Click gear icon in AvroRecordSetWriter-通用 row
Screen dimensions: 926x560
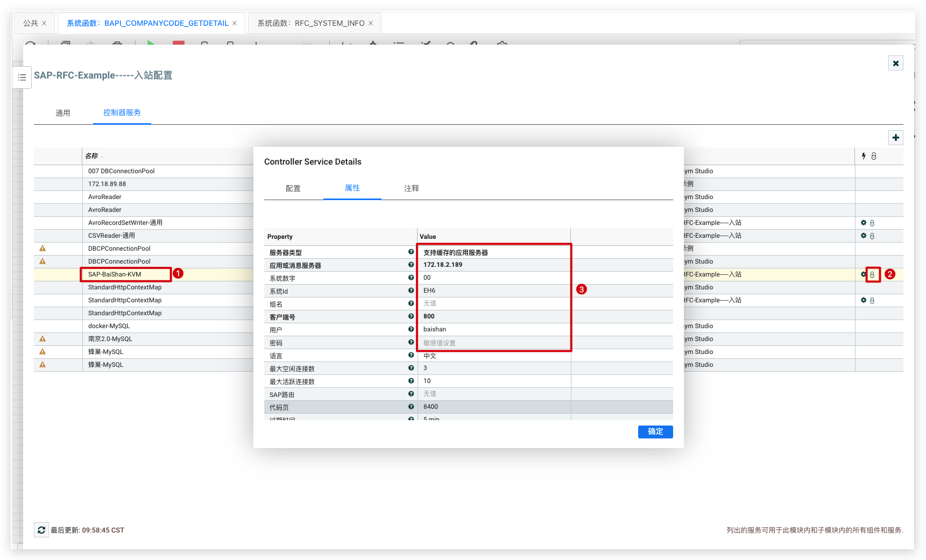coord(864,223)
